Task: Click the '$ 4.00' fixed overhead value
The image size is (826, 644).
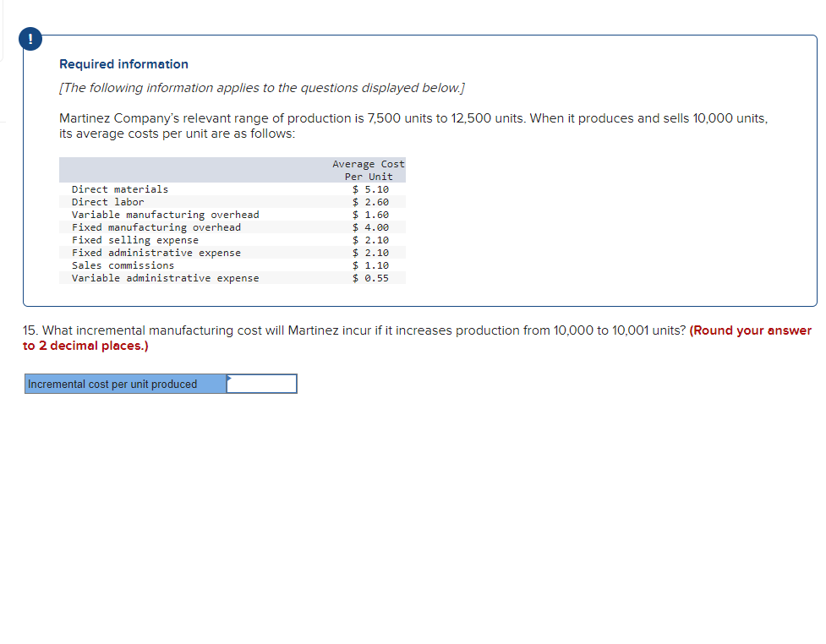Action: point(371,227)
